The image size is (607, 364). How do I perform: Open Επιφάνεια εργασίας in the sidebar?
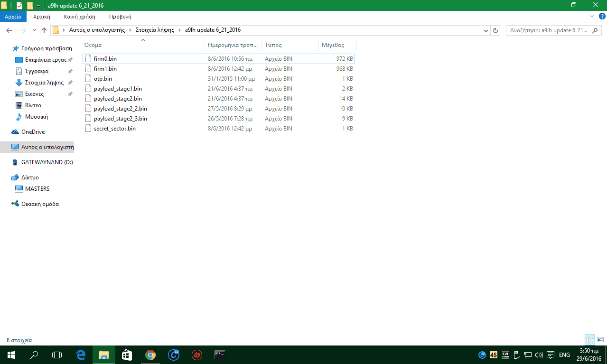[x=42, y=60]
